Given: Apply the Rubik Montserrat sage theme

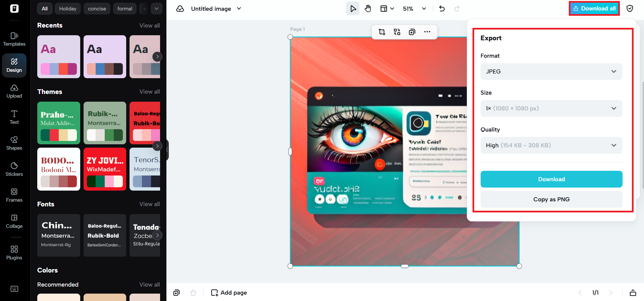Looking at the screenshot, I should (105, 123).
